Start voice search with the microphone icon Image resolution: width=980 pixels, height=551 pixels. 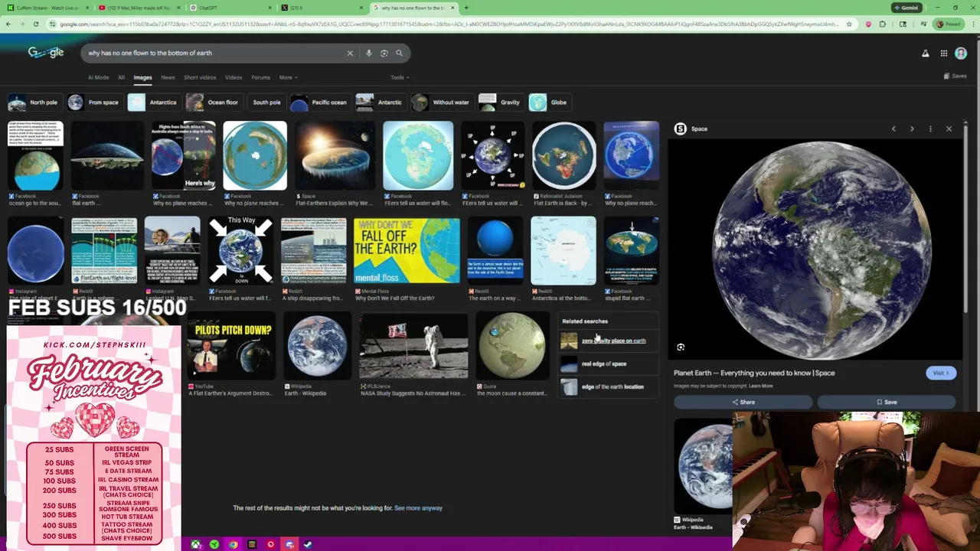tap(369, 53)
